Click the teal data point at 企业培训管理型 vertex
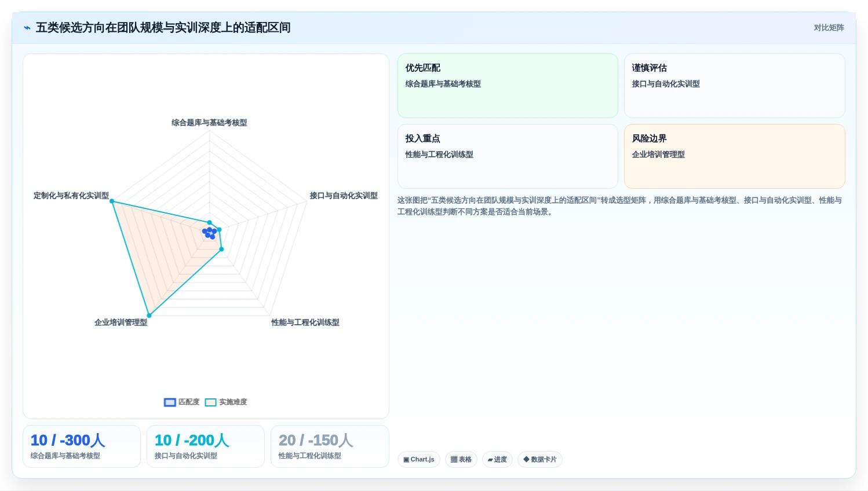This screenshot has width=868, height=491. [x=149, y=316]
